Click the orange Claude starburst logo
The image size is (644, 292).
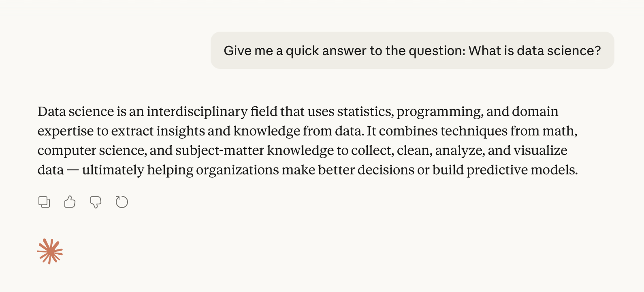pos(50,251)
